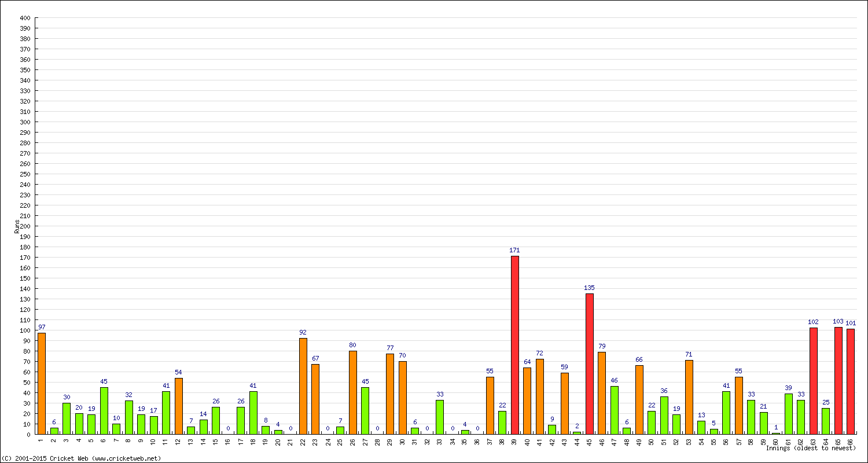The height and width of the screenshot is (463, 868).
Task: Click x-axis innings number 45
Action: tap(590, 441)
